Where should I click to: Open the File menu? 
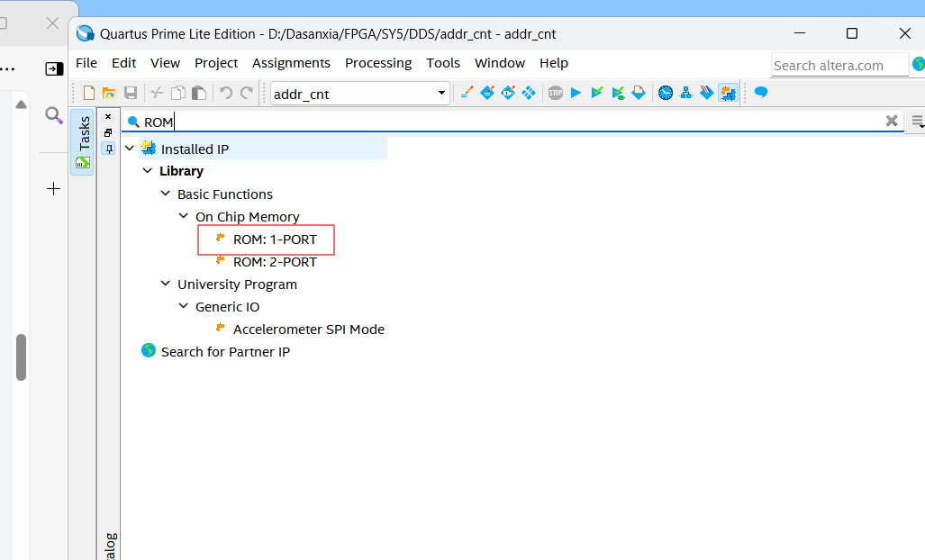[86, 63]
